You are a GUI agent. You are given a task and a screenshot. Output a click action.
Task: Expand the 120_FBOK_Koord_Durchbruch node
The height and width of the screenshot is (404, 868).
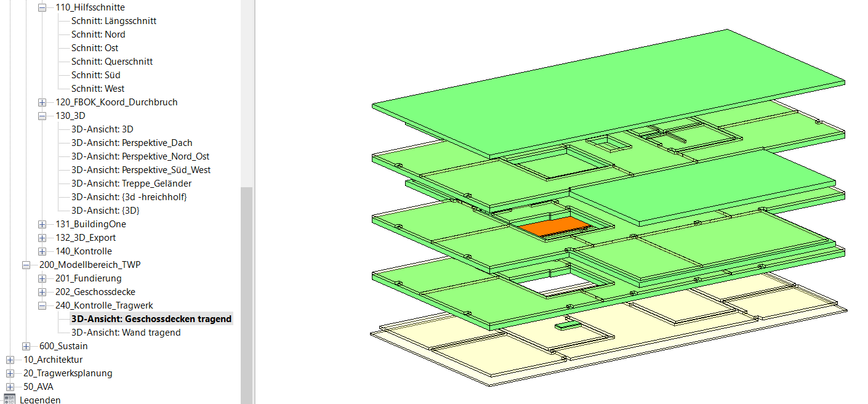tap(42, 102)
